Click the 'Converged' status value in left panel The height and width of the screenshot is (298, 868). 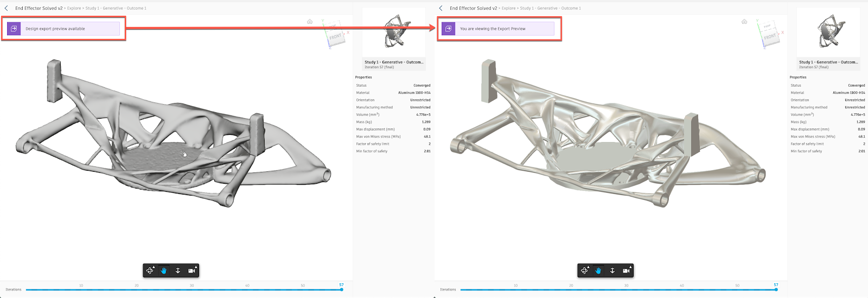422,86
